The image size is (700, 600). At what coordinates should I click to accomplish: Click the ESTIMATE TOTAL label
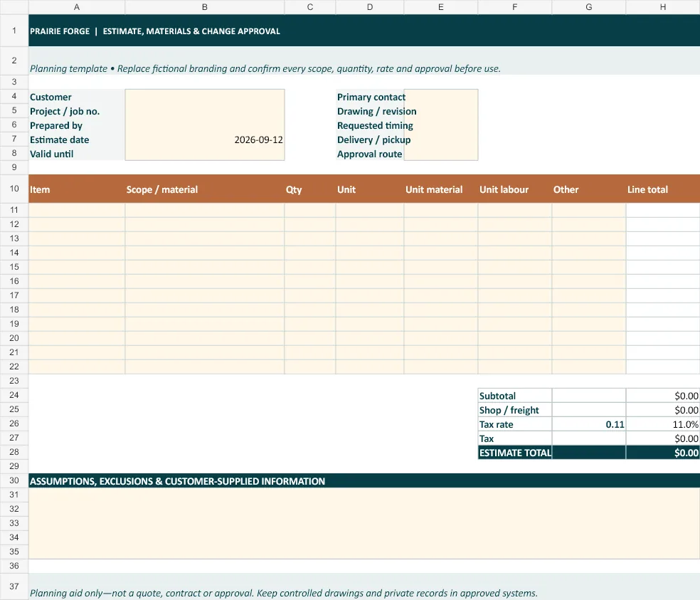[x=515, y=452]
